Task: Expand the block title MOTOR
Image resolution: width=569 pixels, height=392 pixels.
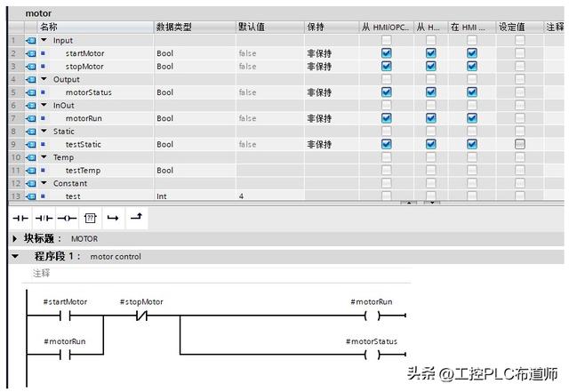Action: tap(14, 239)
